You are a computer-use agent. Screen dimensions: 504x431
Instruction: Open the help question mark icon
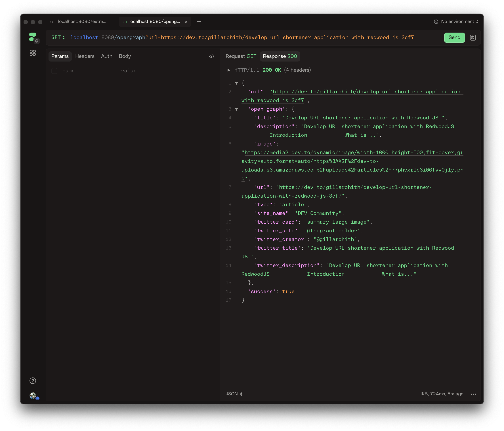coord(33,381)
